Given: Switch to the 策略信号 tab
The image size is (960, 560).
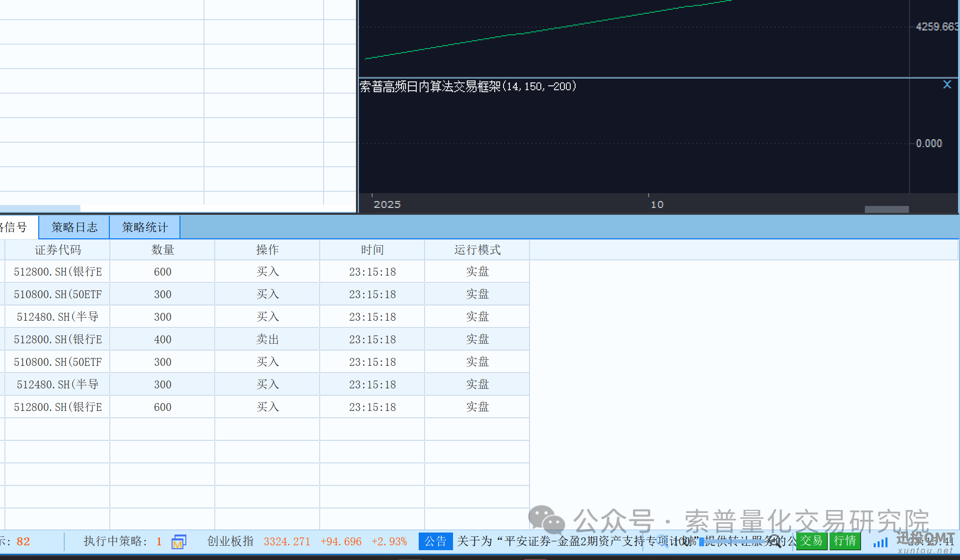Looking at the screenshot, I should tap(15, 227).
